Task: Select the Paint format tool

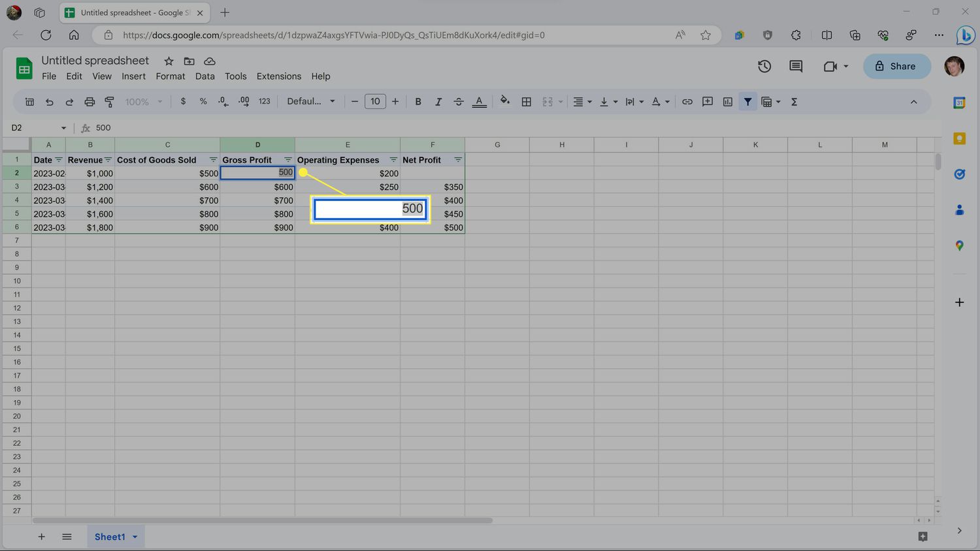Action: point(109,102)
